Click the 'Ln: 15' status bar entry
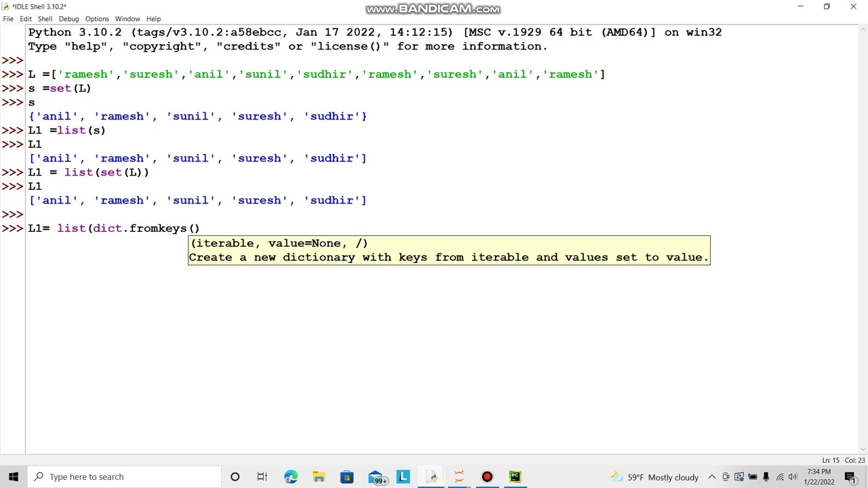 pyautogui.click(x=831, y=460)
